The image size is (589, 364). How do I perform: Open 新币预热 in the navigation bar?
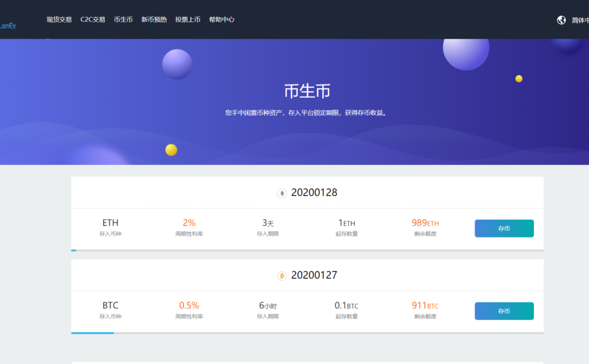[154, 20]
